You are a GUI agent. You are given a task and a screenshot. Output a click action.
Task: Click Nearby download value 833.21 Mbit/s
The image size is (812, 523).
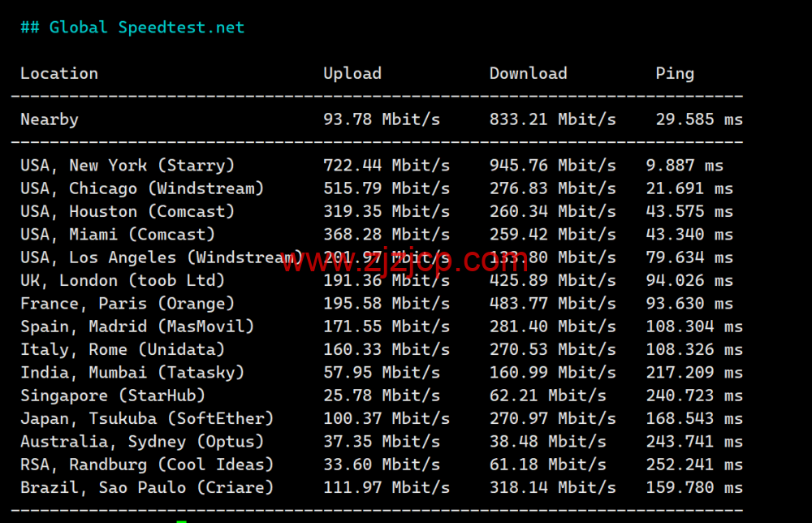[x=552, y=119]
